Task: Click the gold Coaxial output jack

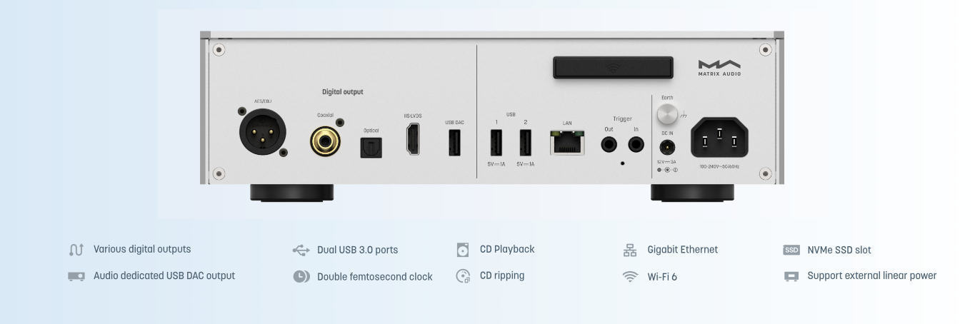Action: point(325,141)
